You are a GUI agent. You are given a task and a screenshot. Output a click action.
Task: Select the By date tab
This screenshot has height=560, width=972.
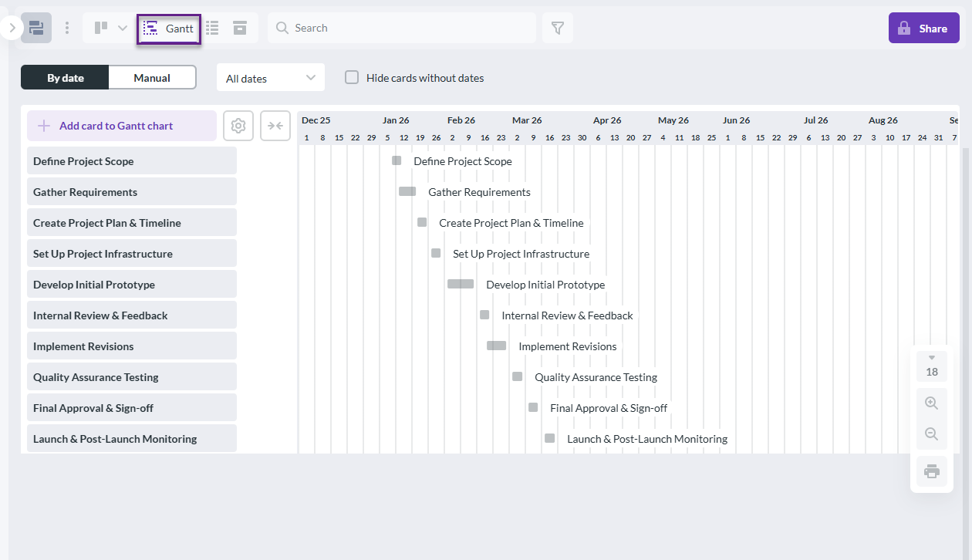click(65, 77)
